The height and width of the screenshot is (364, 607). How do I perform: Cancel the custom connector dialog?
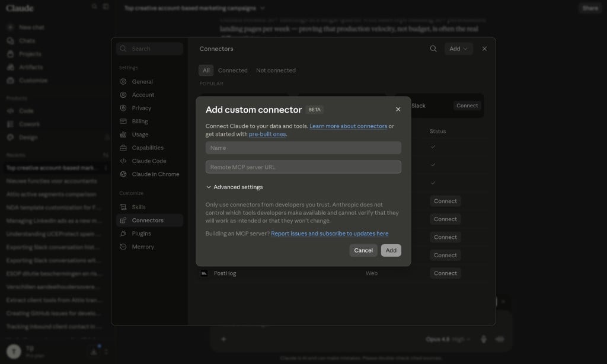tap(363, 250)
